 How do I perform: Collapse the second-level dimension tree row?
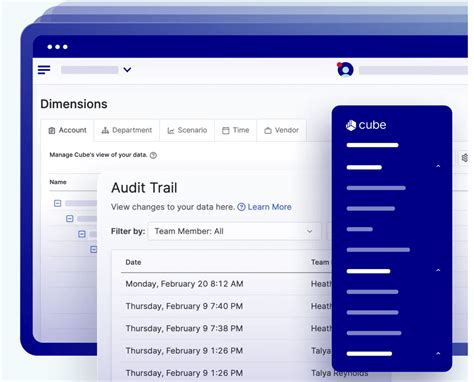pos(70,219)
